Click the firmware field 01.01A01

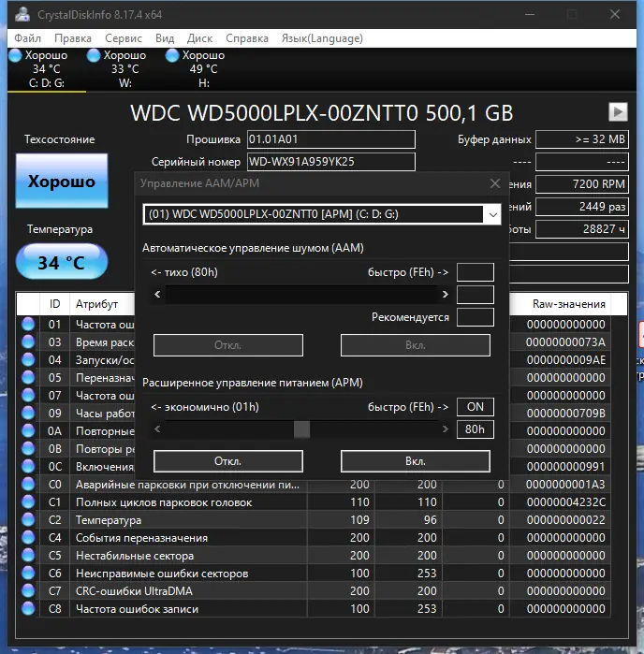331,139
